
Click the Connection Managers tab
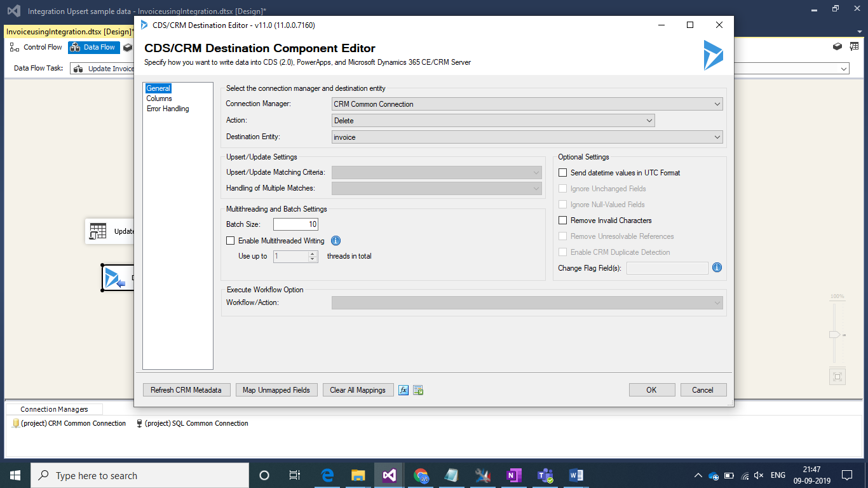click(x=54, y=410)
